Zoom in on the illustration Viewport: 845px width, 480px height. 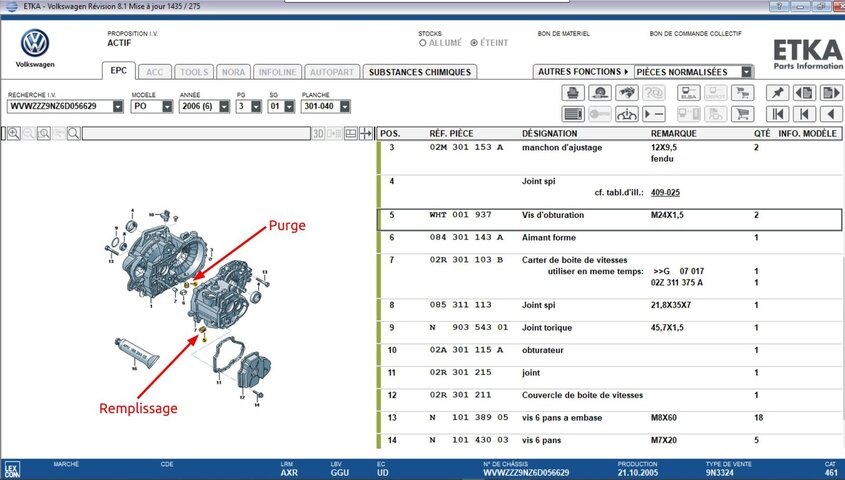coord(14,134)
